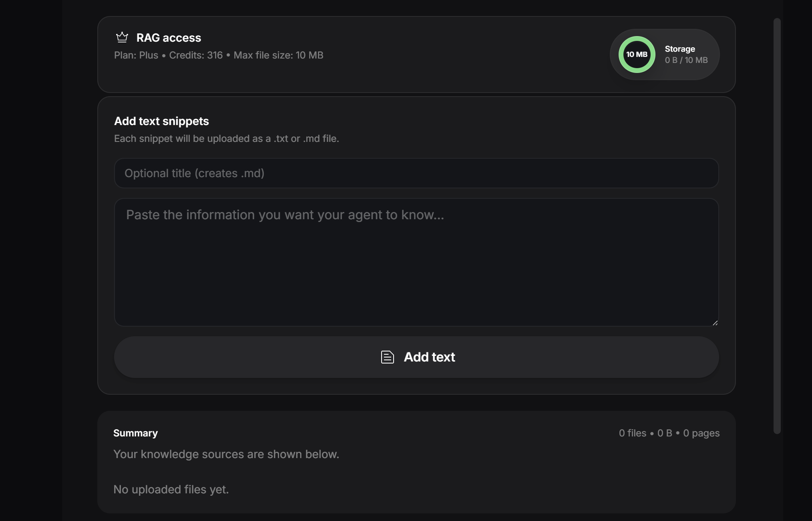The image size is (812, 521).
Task: Click the Add text button
Action: (x=416, y=357)
